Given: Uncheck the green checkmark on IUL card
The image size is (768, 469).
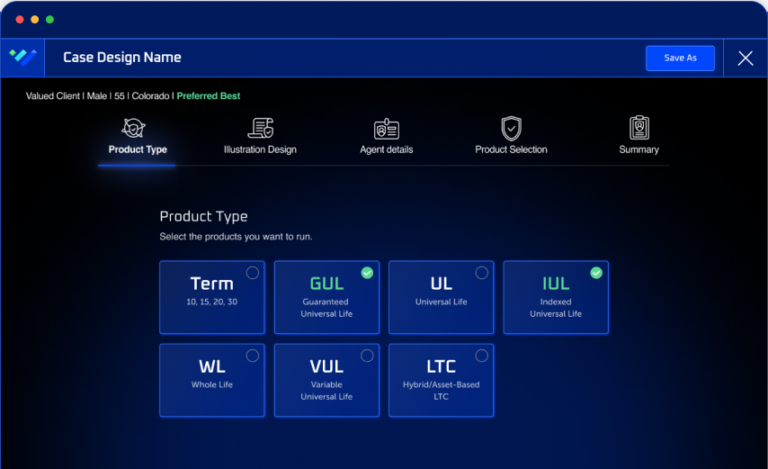Looking at the screenshot, I should [x=596, y=272].
